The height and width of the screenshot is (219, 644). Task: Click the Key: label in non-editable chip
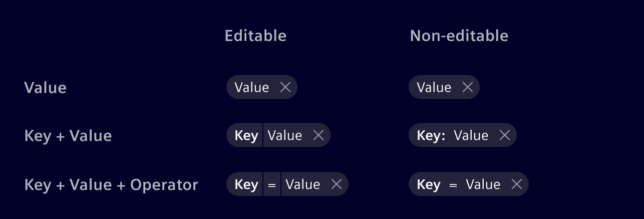431,135
